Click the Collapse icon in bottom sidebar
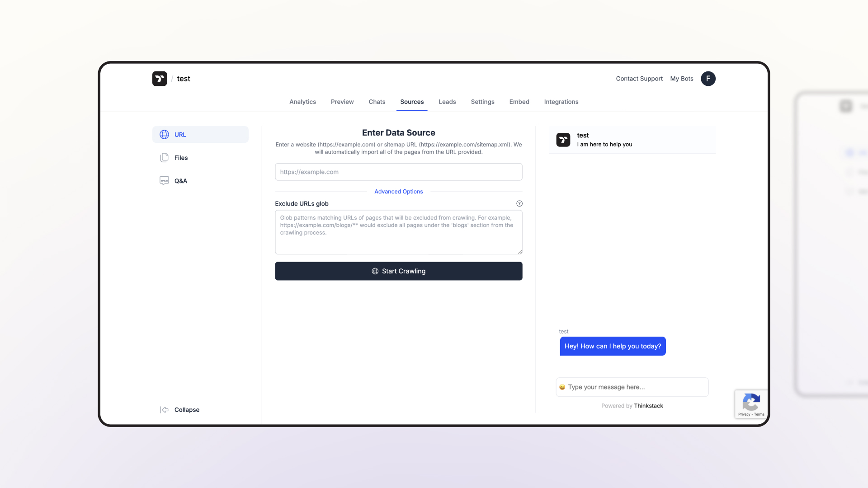Viewport: 868px width, 488px height. [164, 409]
